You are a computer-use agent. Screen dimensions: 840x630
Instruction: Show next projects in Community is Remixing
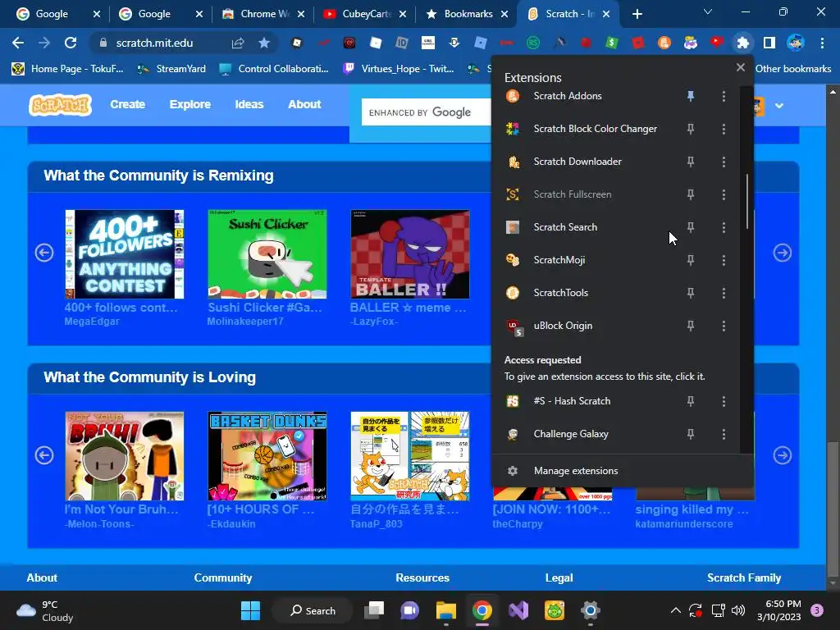click(x=782, y=253)
